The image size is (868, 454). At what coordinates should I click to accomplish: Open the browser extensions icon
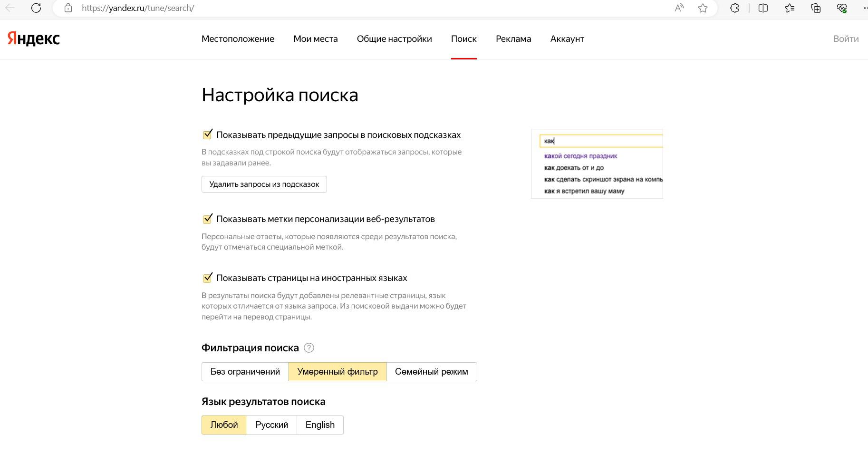(x=734, y=8)
